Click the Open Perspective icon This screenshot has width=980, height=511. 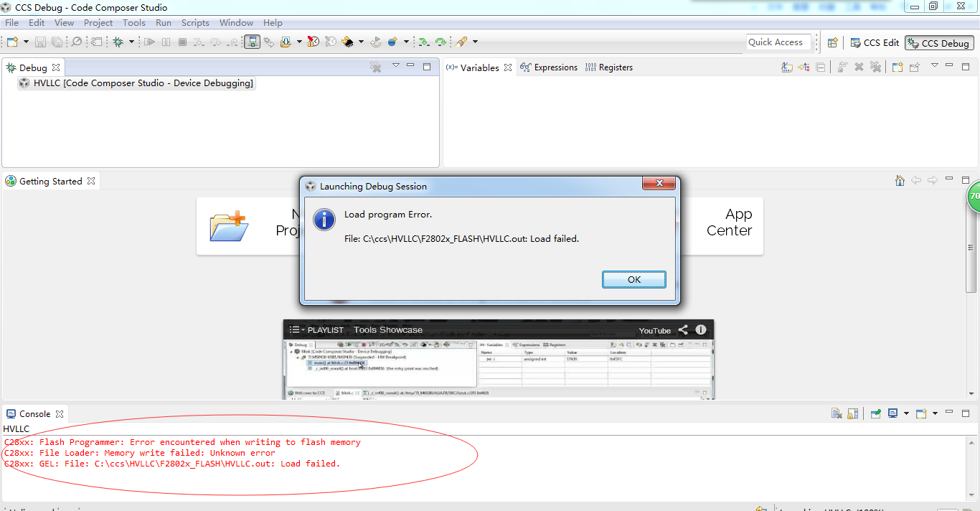[x=832, y=42]
